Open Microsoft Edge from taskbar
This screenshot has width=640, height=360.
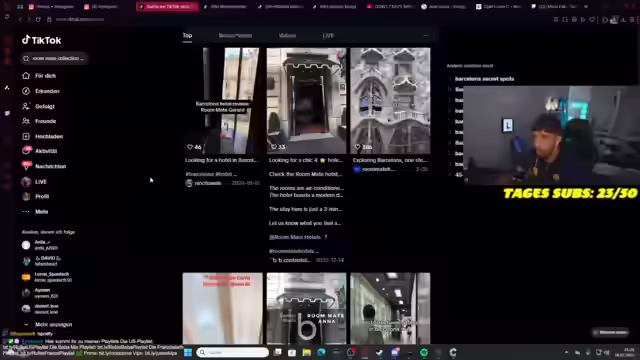pyautogui.click(x=321, y=352)
